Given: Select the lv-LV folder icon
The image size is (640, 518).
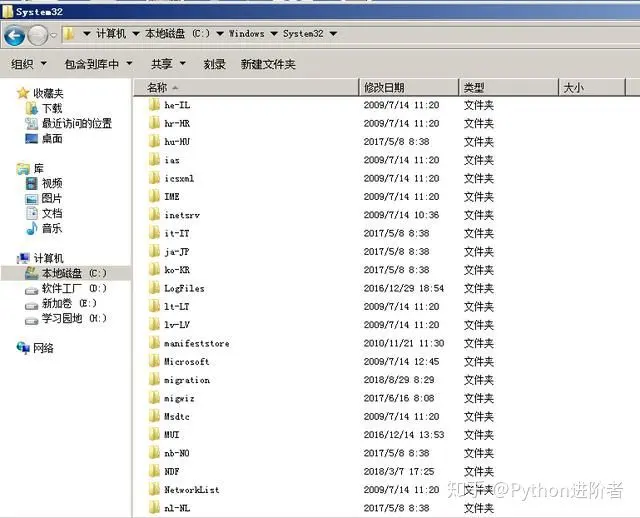Looking at the screenshot, I should tap(154, 325).
